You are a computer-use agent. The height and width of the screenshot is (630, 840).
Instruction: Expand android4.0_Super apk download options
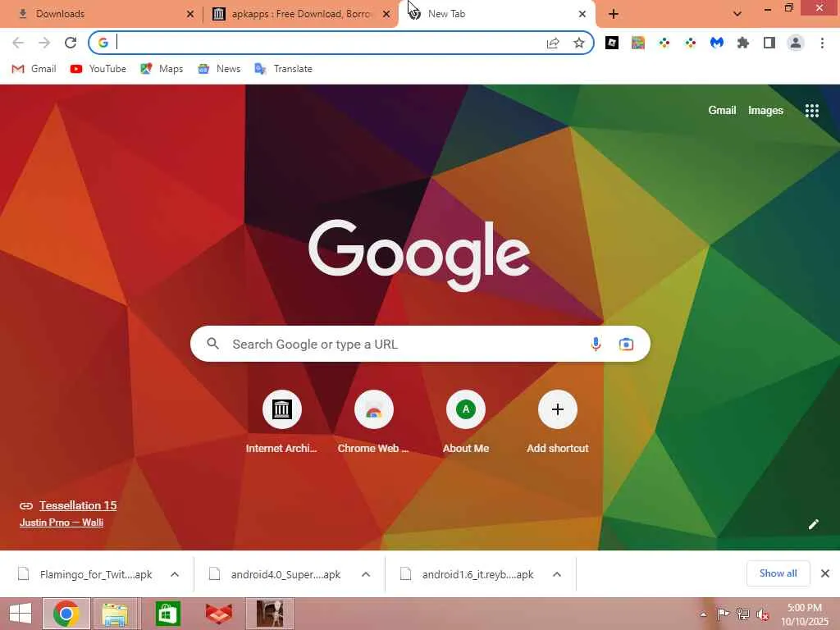(366, 574)
